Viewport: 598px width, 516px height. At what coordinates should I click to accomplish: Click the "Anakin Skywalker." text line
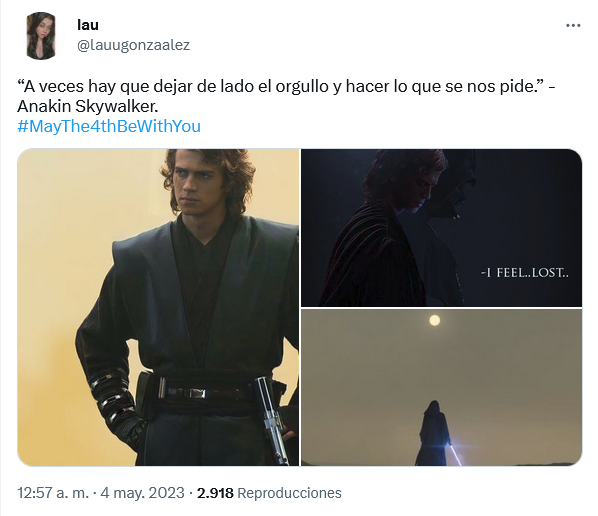click(x=88, y=106)
